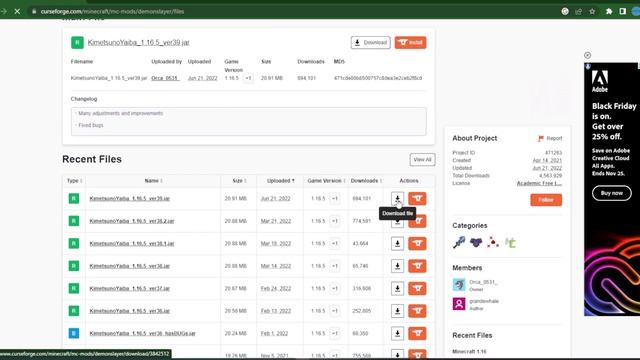Expand +1 game versions for ver36.jar row
The image size is (640, 360).
[335, 311]
